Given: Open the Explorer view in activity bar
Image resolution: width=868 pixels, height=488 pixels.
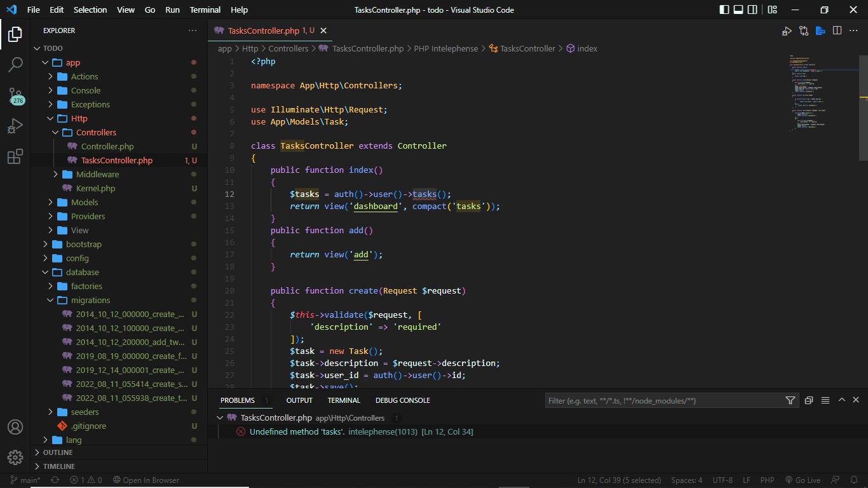Looking at the screenshot, I should pyautogui.click(x=15, y=34).
